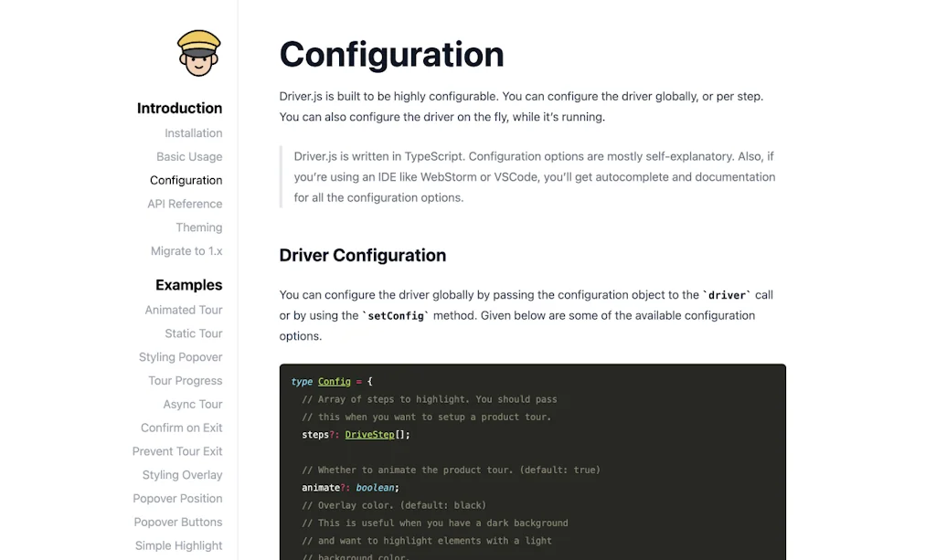
Task: Open the Animated Tour example
Action: tap(183, 310)
